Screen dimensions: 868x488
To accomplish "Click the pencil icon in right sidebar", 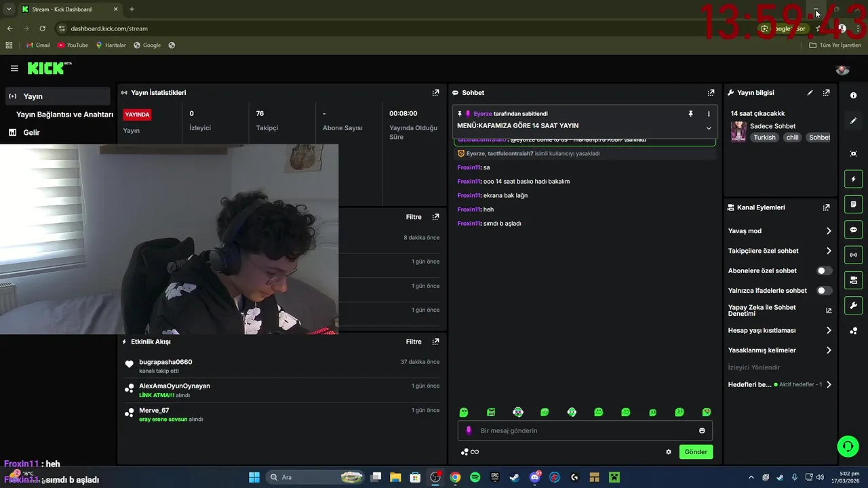I will click(853, 121).
